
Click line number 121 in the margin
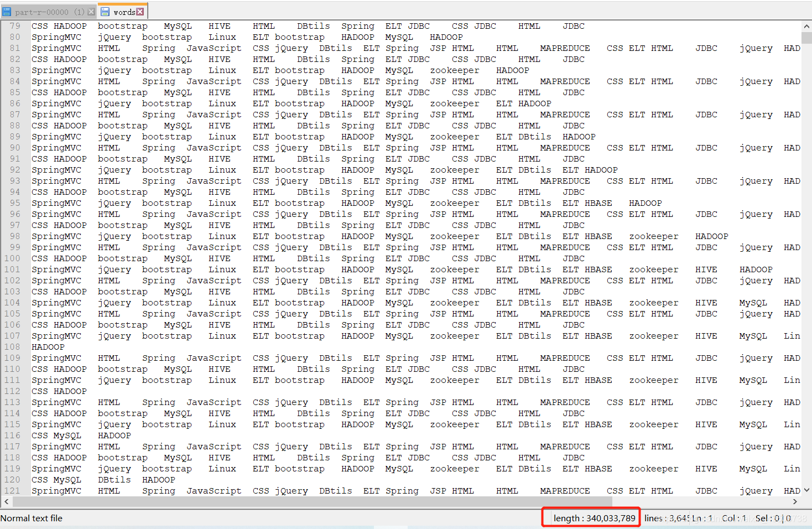point(12,491)
